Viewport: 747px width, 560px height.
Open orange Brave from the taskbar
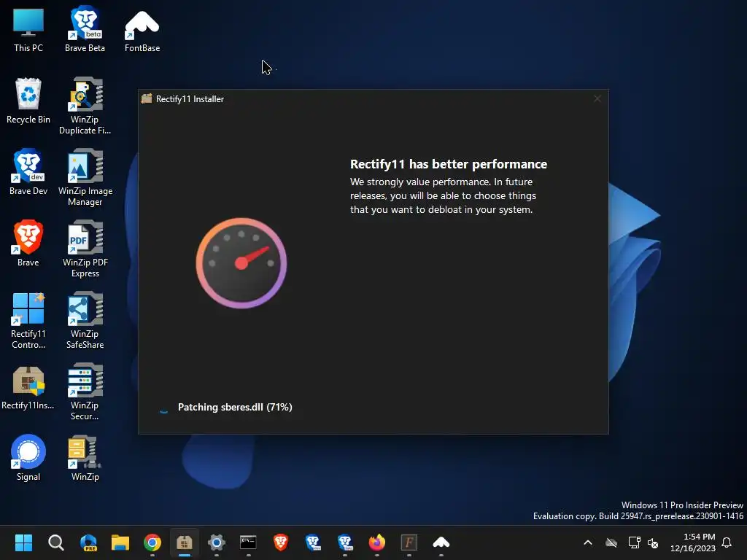(281, 542)
